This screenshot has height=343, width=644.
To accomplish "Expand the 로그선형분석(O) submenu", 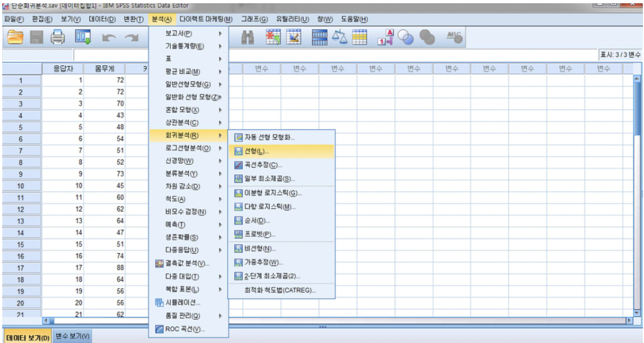I will coord(189,148).
